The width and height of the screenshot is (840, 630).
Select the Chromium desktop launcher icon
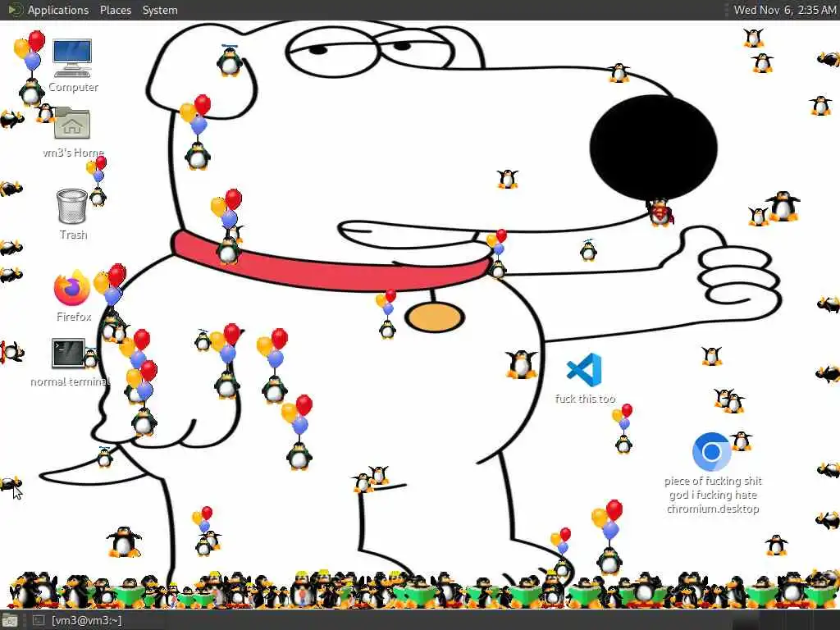pos(711,452)
